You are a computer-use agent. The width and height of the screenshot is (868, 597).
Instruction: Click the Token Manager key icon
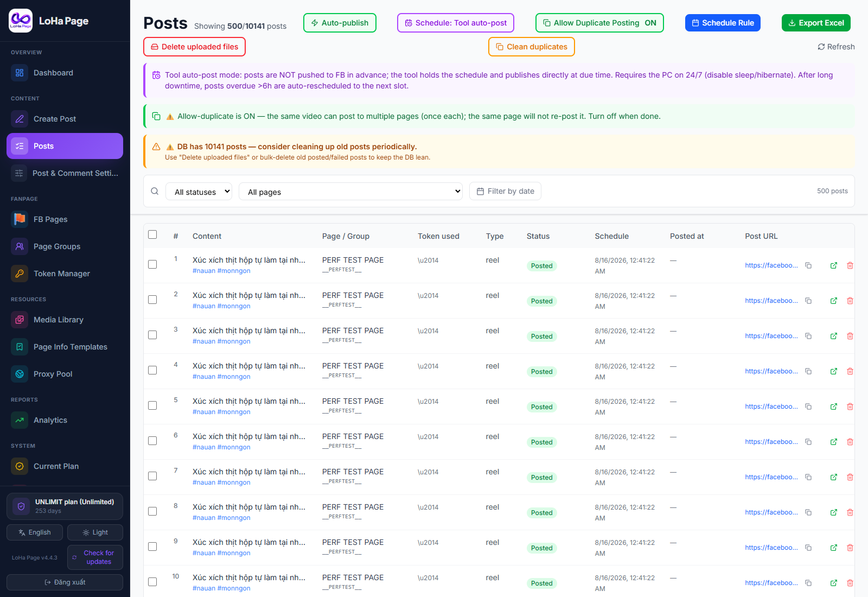click(x=20, y=274)
